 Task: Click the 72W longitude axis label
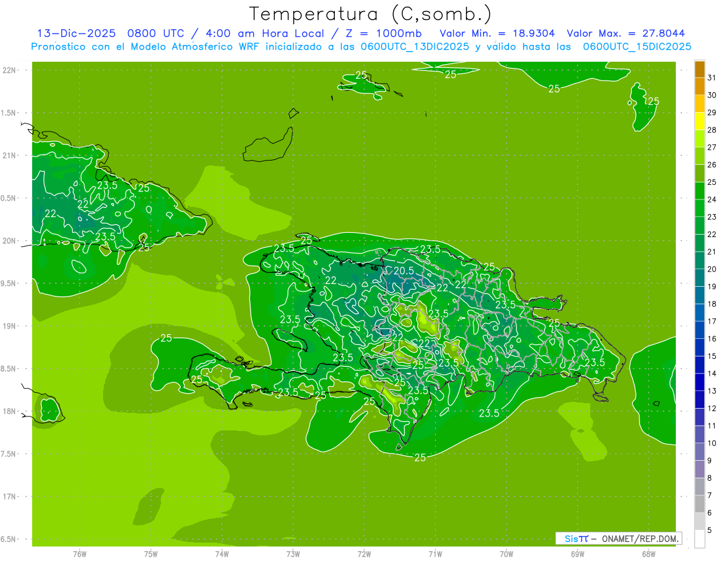(364, 554)
